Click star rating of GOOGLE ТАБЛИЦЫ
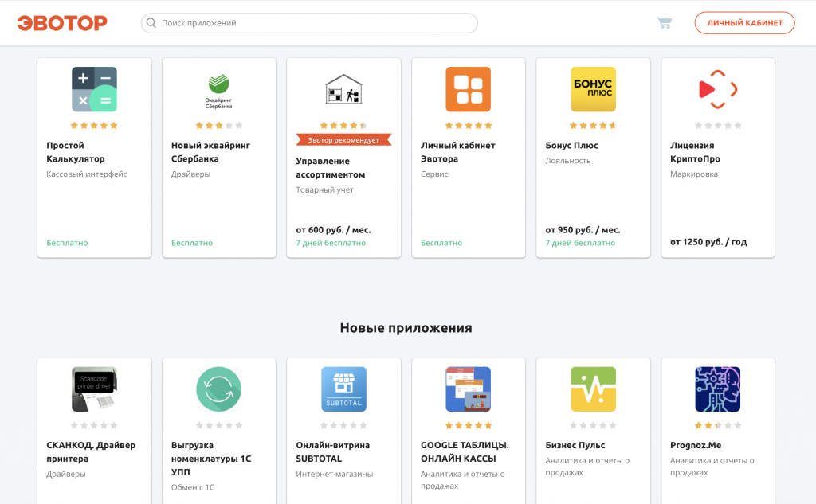Image resolution: width=816 pixels, height=504 pixels. tap(469, 425)
